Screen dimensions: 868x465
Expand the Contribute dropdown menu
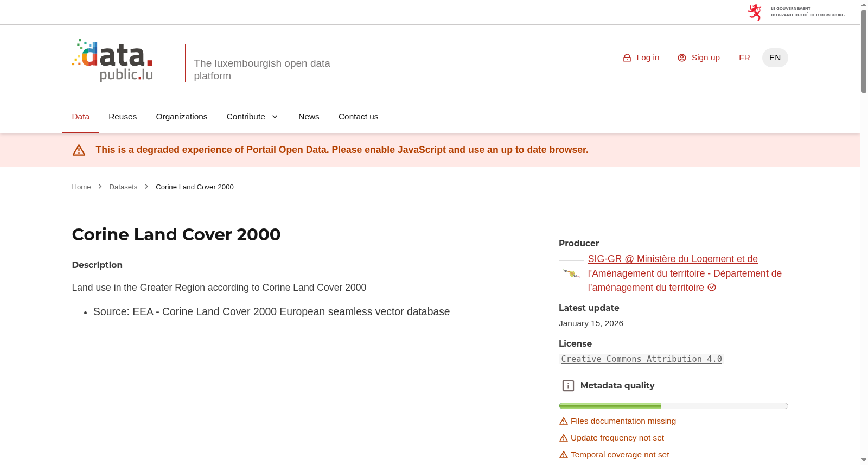252,117
